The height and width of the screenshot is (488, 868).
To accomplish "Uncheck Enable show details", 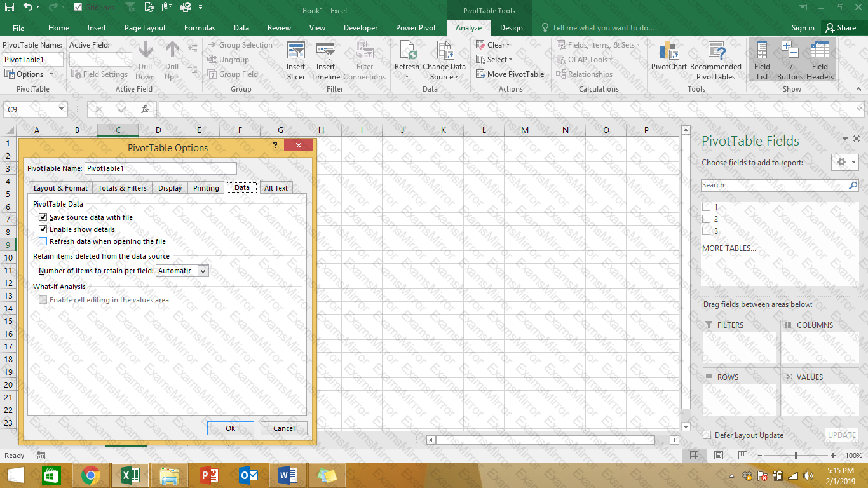I will tap(43, 229).
